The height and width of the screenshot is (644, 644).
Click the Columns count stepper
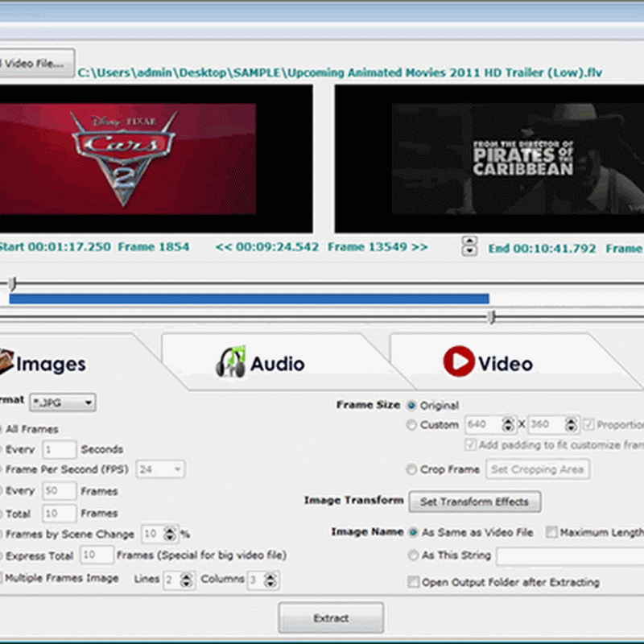[x=270, y=580]
